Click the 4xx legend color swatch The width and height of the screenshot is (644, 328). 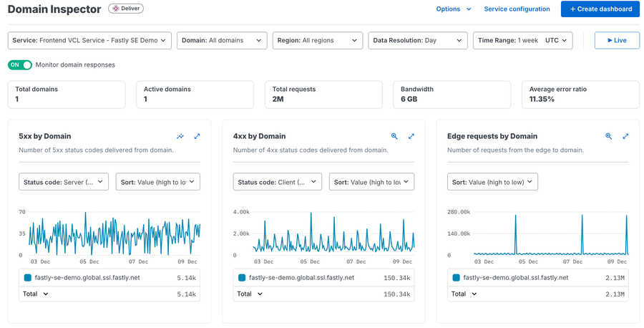[x=242, y=277]
